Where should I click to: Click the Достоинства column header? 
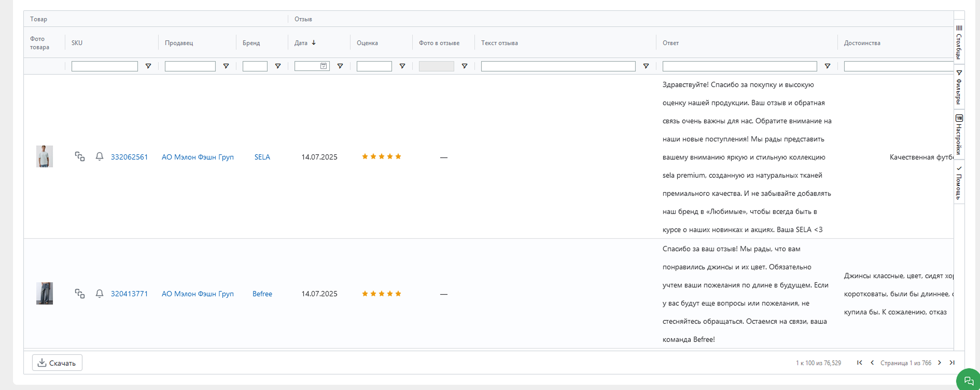click(x=862, y=43)
